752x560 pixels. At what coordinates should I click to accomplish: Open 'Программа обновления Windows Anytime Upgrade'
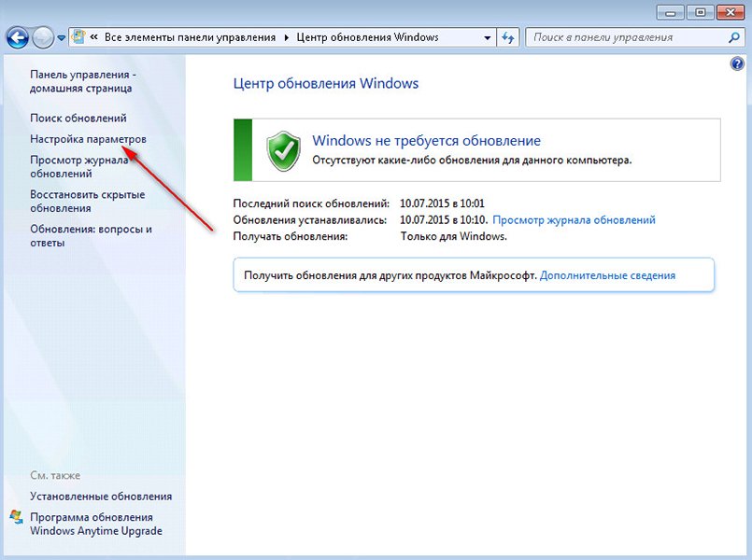point(96,525)
